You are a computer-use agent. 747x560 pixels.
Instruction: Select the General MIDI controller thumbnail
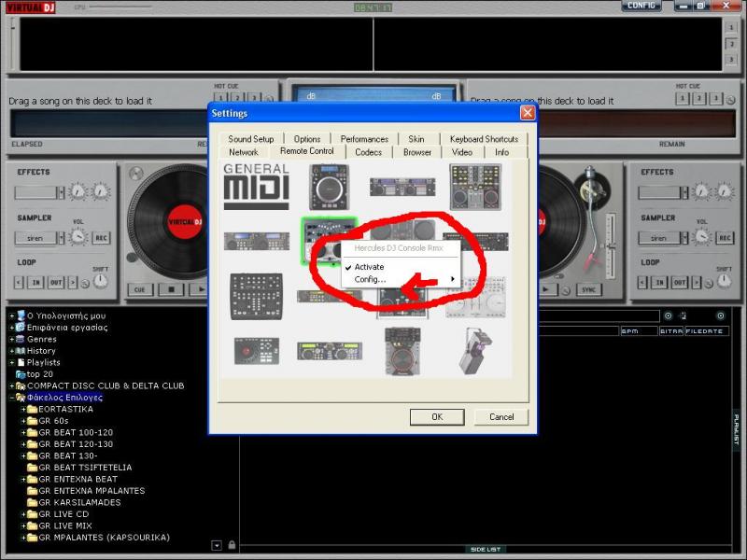256,187
